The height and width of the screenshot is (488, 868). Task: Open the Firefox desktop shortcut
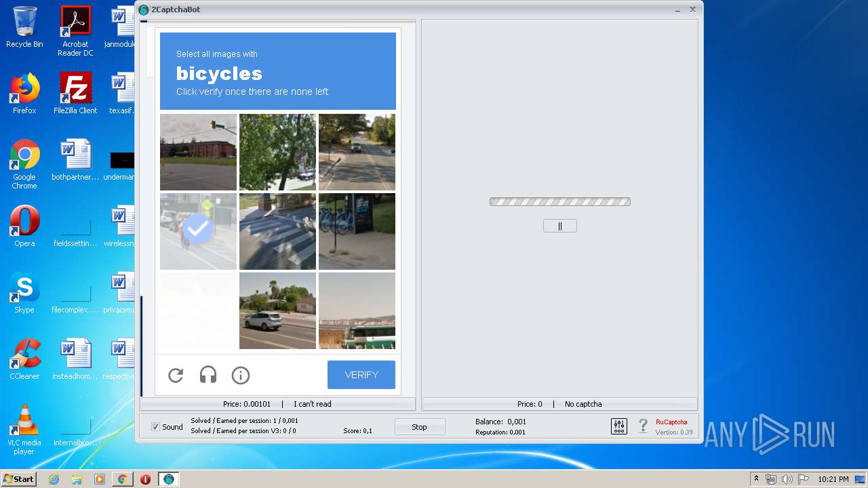(24, 94)
